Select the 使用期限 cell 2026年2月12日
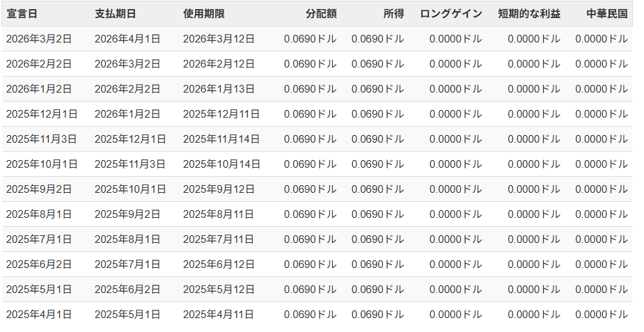Screen dimensions: 644x332 (219, 64)
